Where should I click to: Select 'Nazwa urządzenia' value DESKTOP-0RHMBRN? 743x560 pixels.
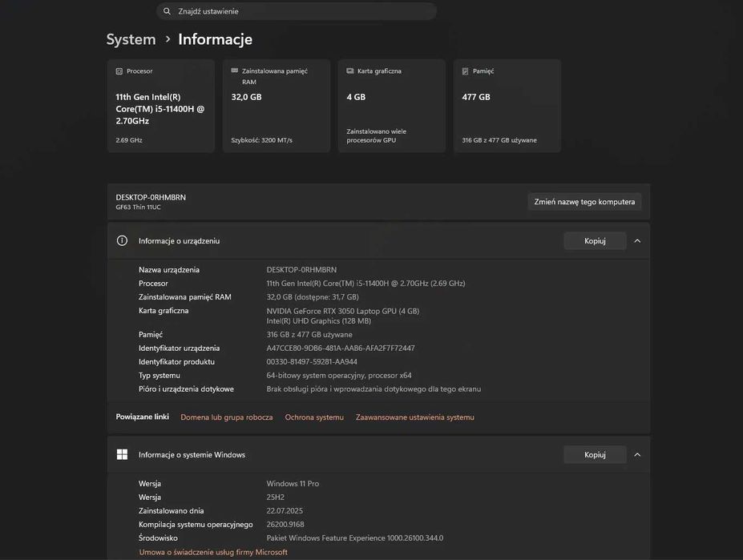pyautogui.click(x=301, y=269)
